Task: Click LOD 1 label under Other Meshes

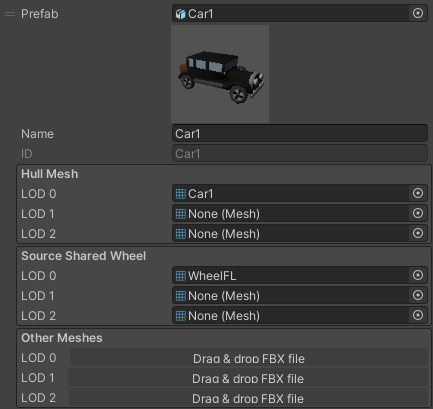Action: tap(38, 378)
